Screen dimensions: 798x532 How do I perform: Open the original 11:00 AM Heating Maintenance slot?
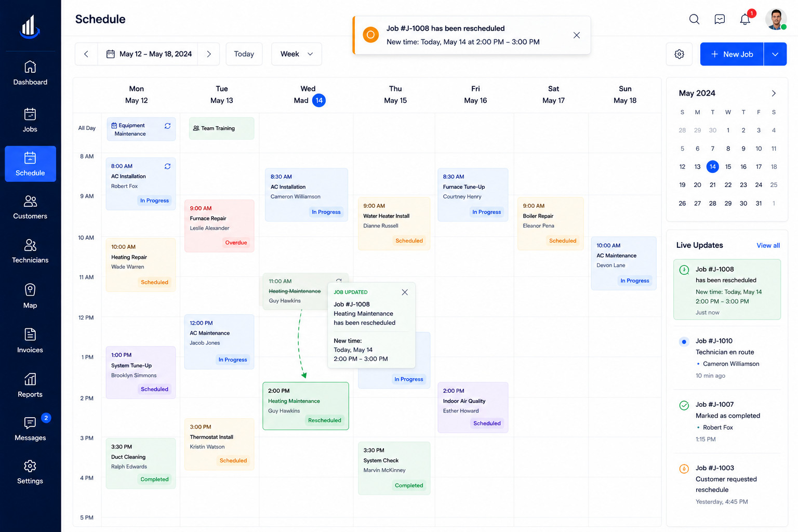click(295, 291)
